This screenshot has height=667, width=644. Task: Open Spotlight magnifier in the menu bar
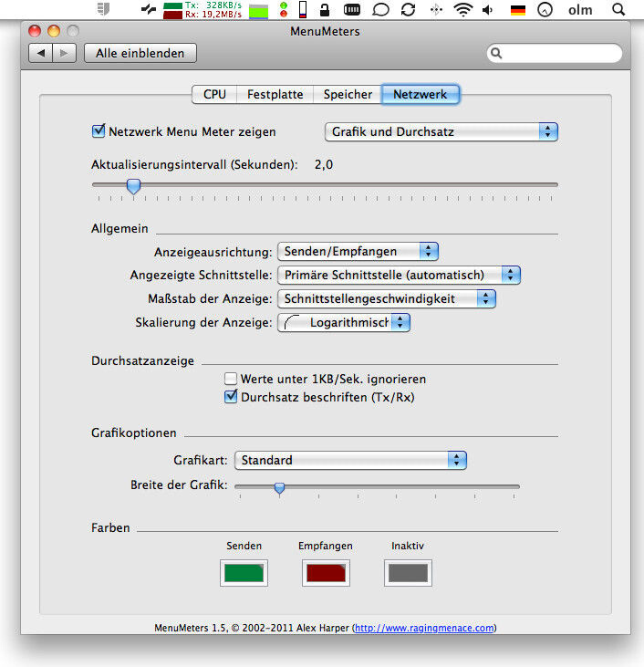(x=618, y=9)
